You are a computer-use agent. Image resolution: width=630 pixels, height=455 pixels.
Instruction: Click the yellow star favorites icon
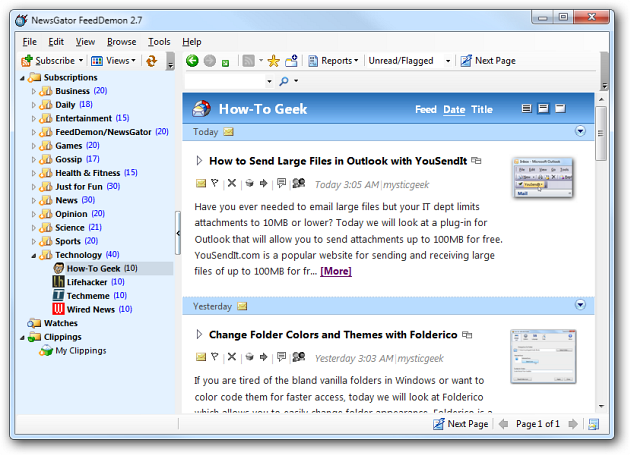click(274, 61)
